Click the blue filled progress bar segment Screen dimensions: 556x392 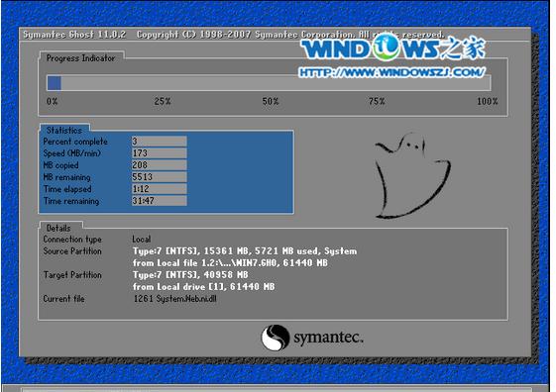pyautogui.click(x=54, y=83)
